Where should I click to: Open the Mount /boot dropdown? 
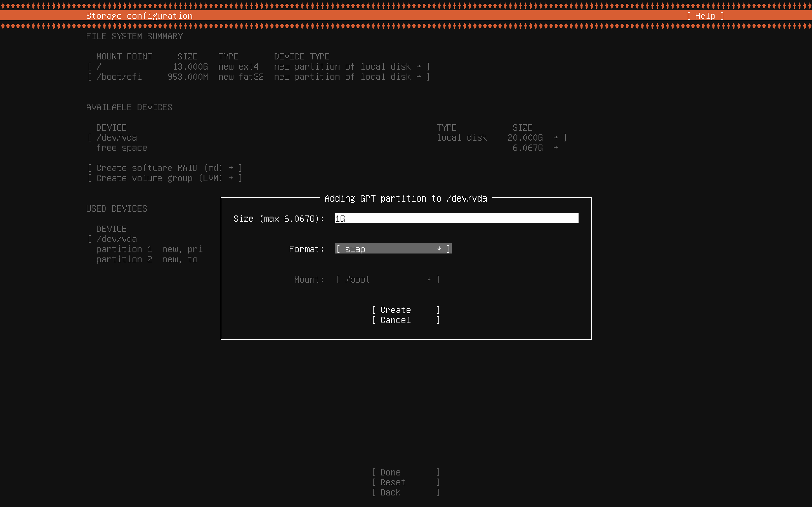pos(388,279)
